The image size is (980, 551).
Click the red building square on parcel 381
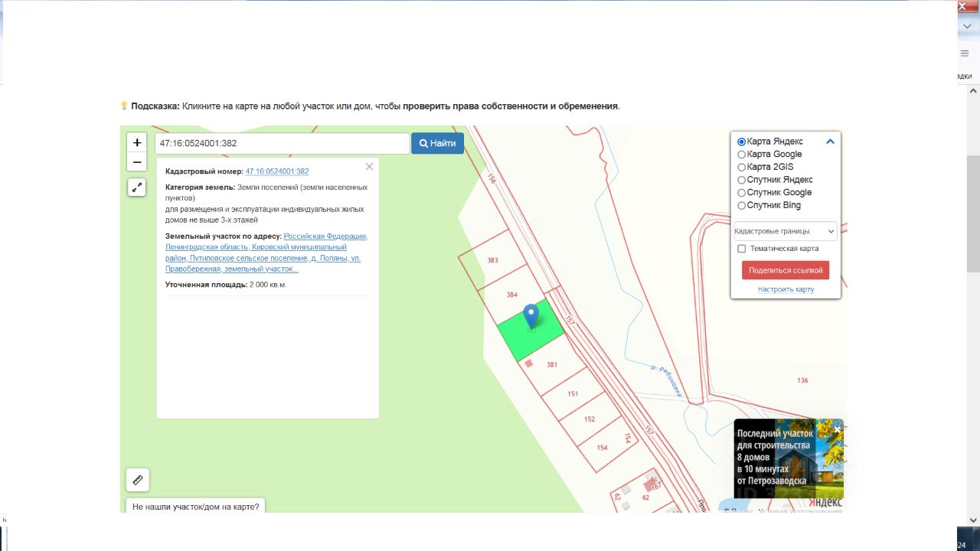[528, 364]
